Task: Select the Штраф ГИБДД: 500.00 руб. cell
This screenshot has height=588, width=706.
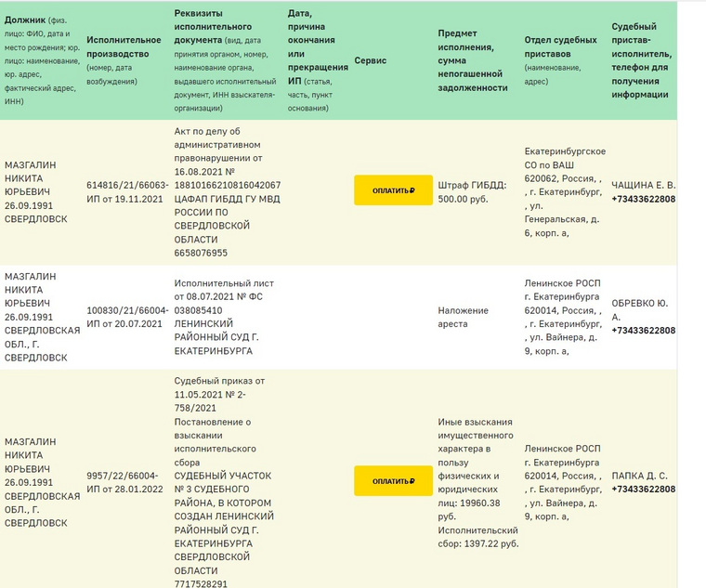Action: pyautogui.click(x=472, y=191)
